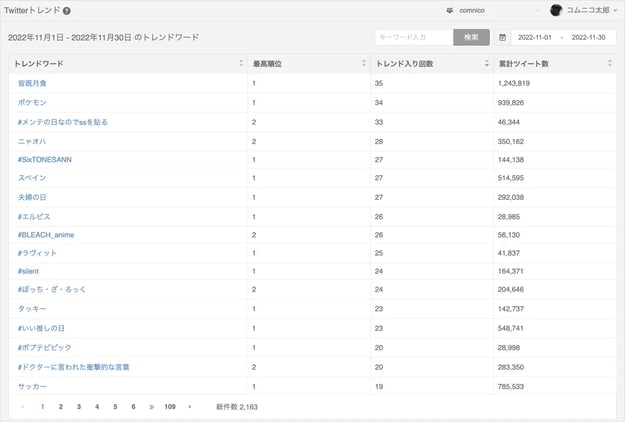Open the 夫婦の日 trend link
The width and height of the screenshot is (625, 422).
[x=32, y=197]
